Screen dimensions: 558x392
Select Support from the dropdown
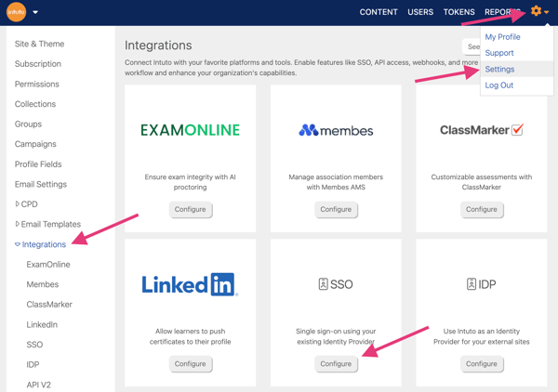[x=499, y=53]
